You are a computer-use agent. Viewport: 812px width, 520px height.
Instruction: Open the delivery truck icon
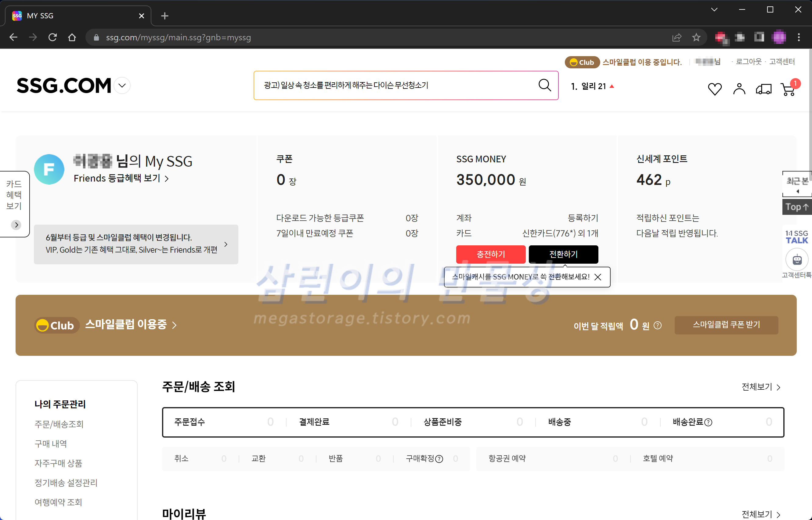pyautogui.click(x=763, y=89)
